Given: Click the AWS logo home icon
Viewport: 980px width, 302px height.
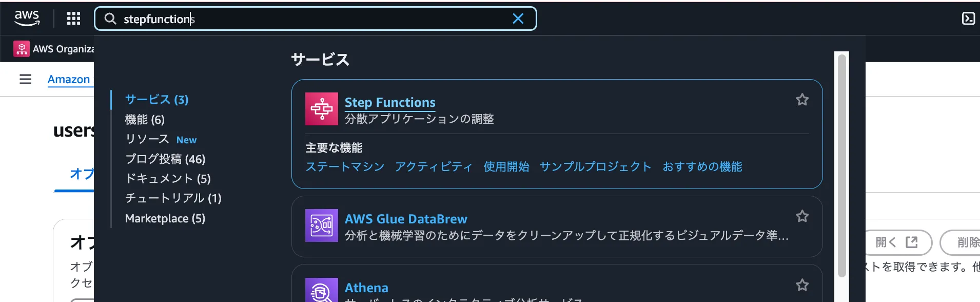Looking at the screenshot, I should point(27,18).
